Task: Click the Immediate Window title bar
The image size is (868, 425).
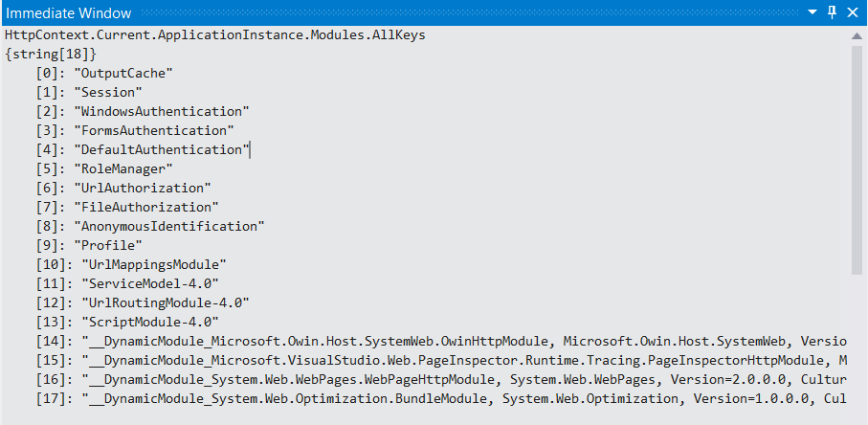Action: (404, 12)
